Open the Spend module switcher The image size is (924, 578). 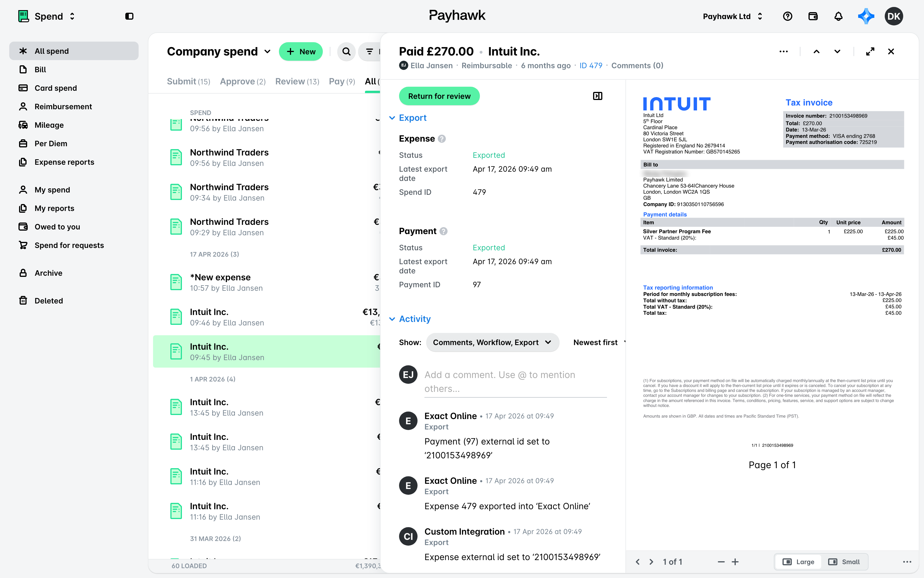46,16
